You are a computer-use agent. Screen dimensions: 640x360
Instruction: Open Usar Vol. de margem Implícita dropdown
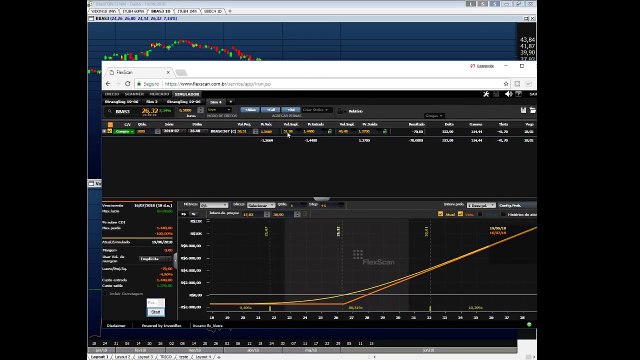tap(156, 259)
